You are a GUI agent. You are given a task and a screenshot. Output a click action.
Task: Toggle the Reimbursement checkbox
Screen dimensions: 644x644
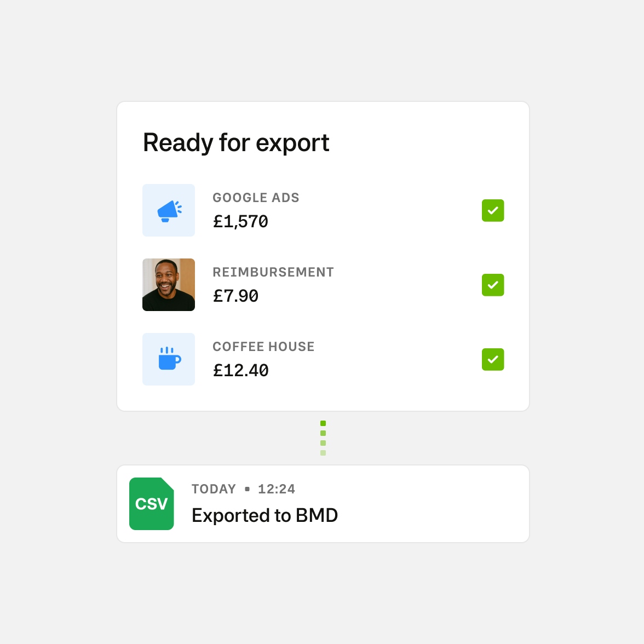tap(493, 285)
